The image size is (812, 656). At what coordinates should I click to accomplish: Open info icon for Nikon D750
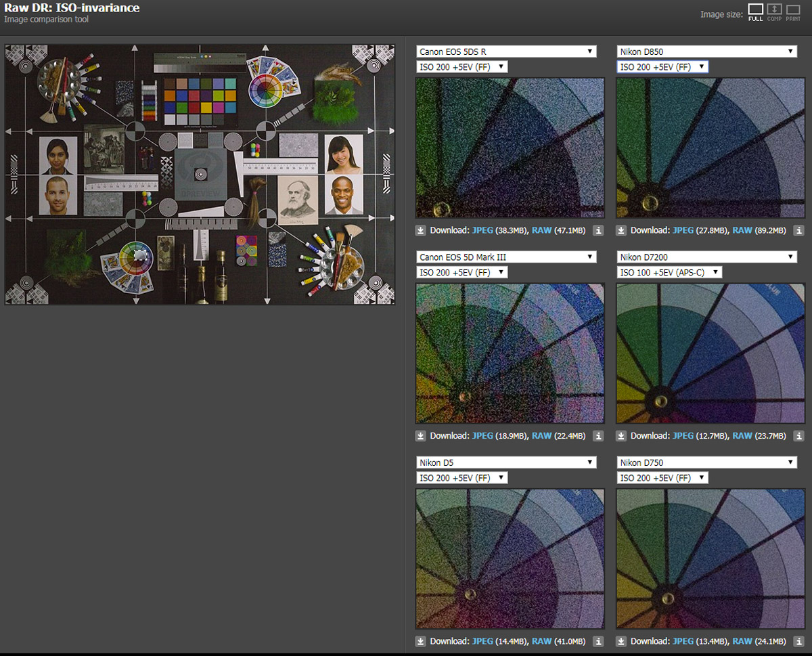click(x=799, y=641)
